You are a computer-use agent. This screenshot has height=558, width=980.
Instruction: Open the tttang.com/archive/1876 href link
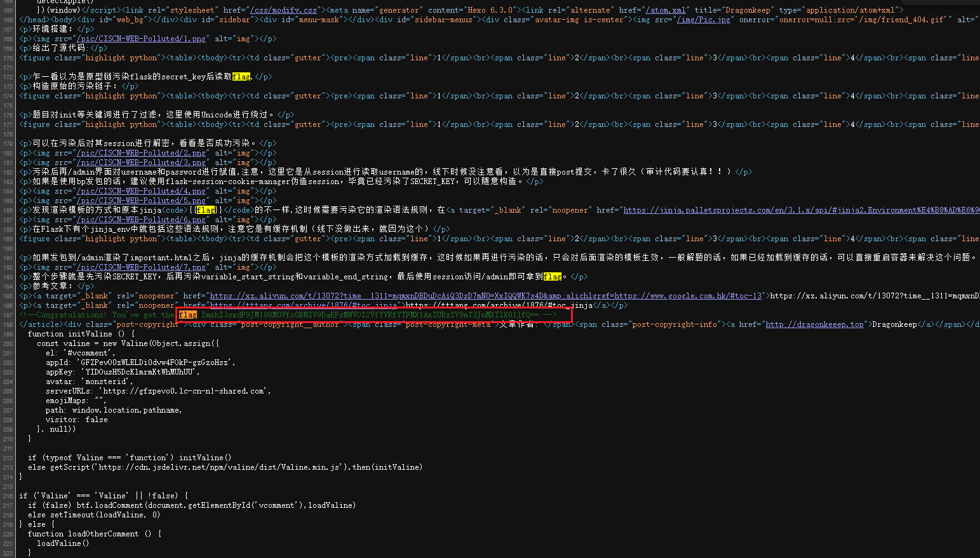[x=304, y=305]
